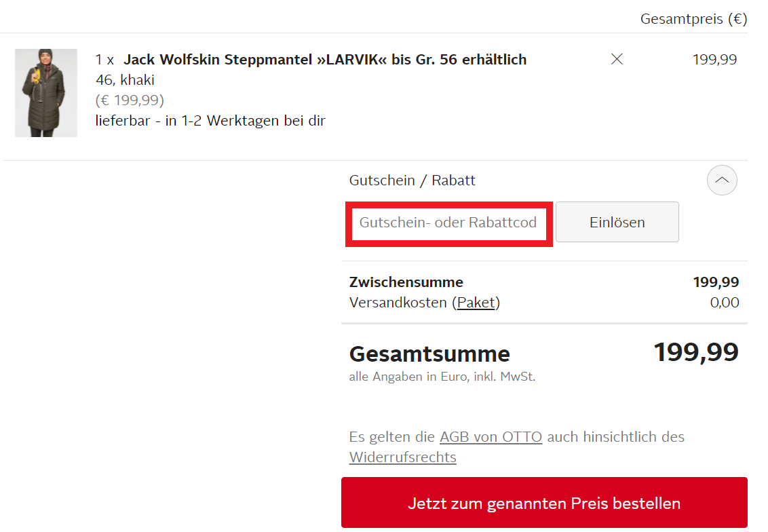The width and height of the screenshot is (768, 532).
Task: Select the delivery text 'lieferbar - in 1-2 Werktagen'
Action: [186, 121]
